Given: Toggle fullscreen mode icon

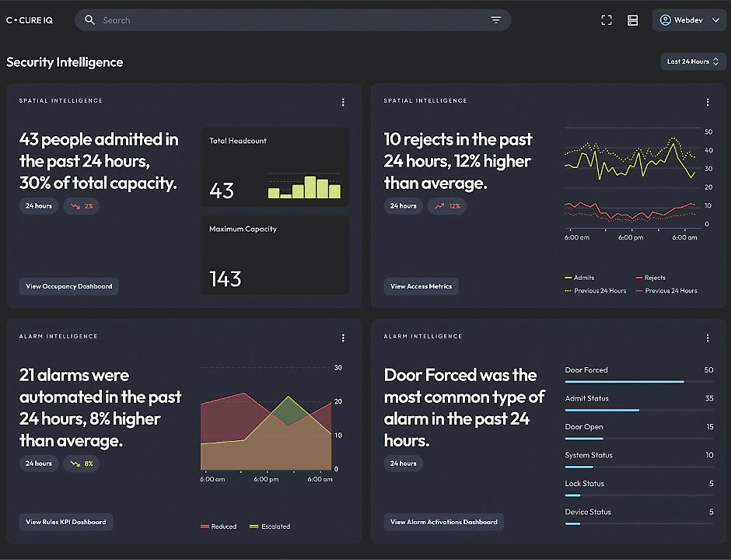Looking at the screenshot, I should [x=607, y=20].
